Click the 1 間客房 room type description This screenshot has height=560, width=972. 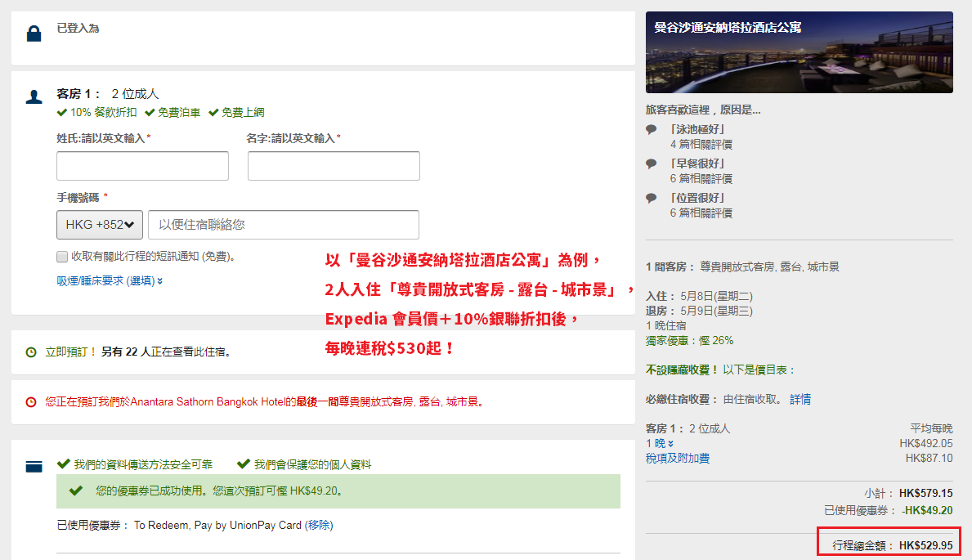pos(742,267)
